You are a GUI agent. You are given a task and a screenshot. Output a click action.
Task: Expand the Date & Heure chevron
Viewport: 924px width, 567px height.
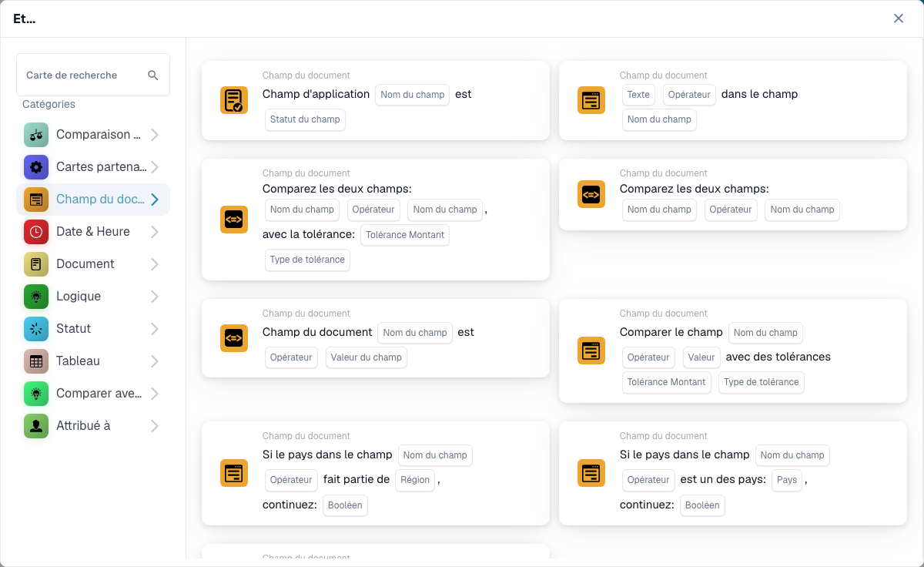[155, 232]
